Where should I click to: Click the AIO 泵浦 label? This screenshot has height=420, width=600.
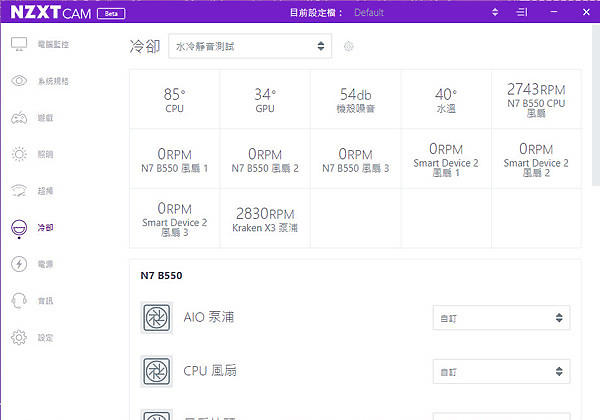click(x=209, y=317)
